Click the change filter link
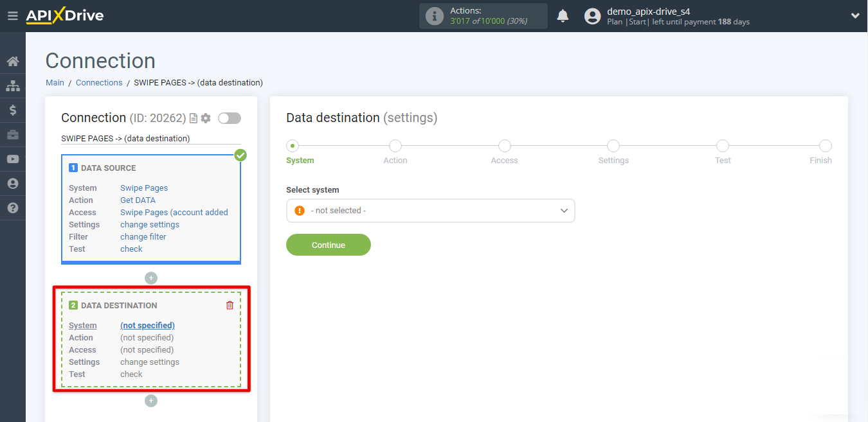Screen dimensions: 868x422 tap(143, 237)
